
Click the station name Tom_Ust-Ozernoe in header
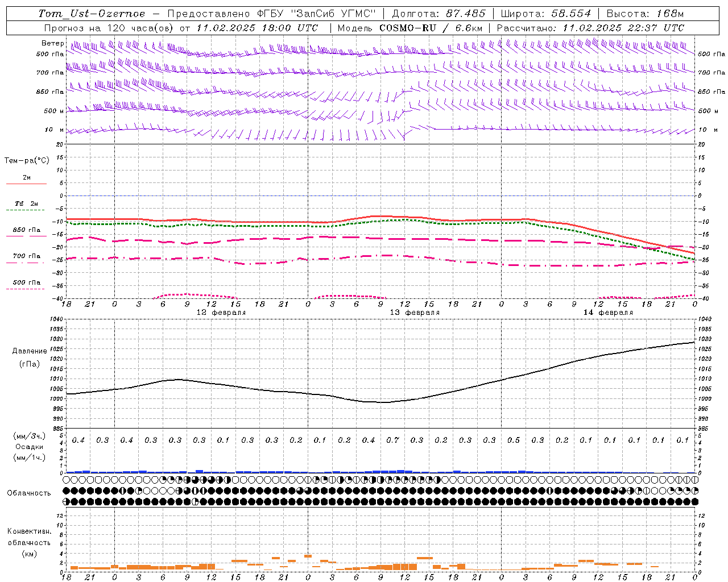(x=92, y=14)
